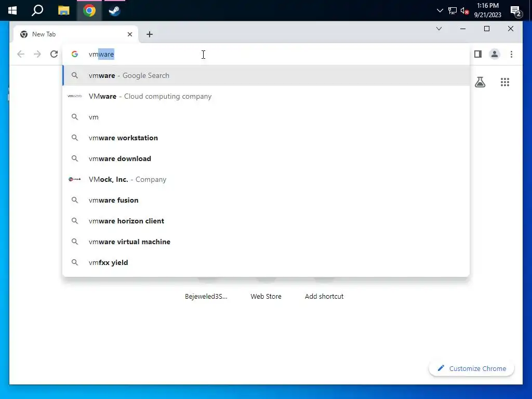Open the clock showing 1:16 PM
Screen dimensions: 532x399
487,10
